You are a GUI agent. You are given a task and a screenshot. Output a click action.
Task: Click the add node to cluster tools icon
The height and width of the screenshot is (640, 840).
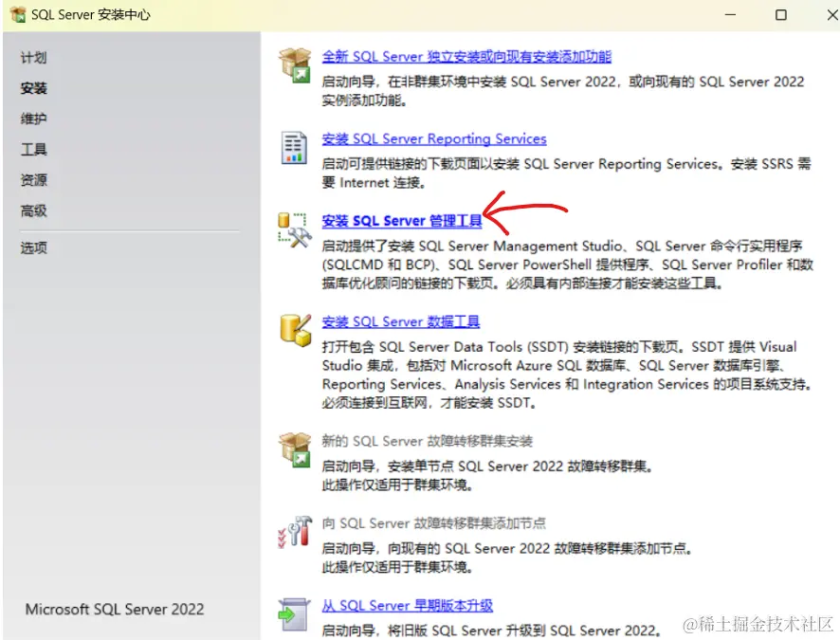295,531
